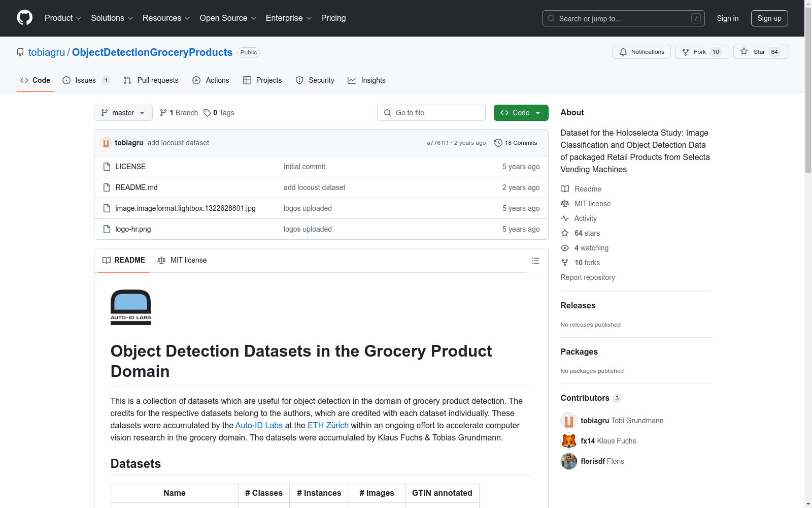Click the file icon next to logo-hr.png
Image resolution: width=812 pixels, height=508 pixels.
pyautogui.click(x=107, y=229)
